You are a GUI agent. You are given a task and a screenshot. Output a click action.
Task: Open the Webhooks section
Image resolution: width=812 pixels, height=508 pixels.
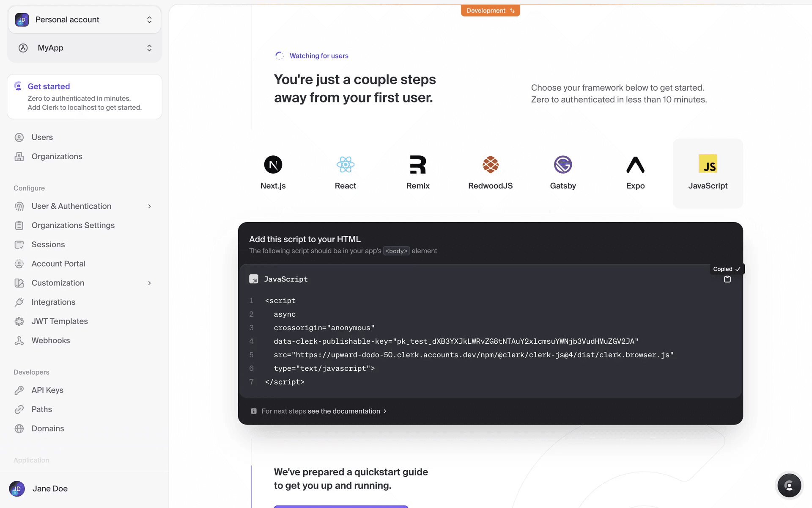(x=50, y=340)
